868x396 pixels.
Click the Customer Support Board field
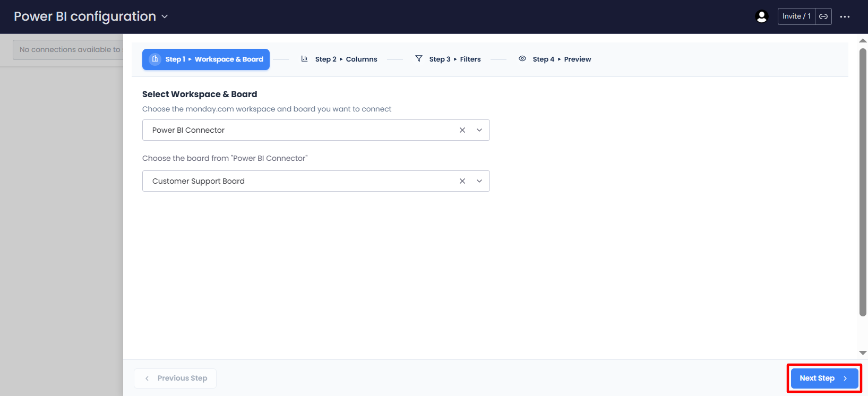point(316,181)
